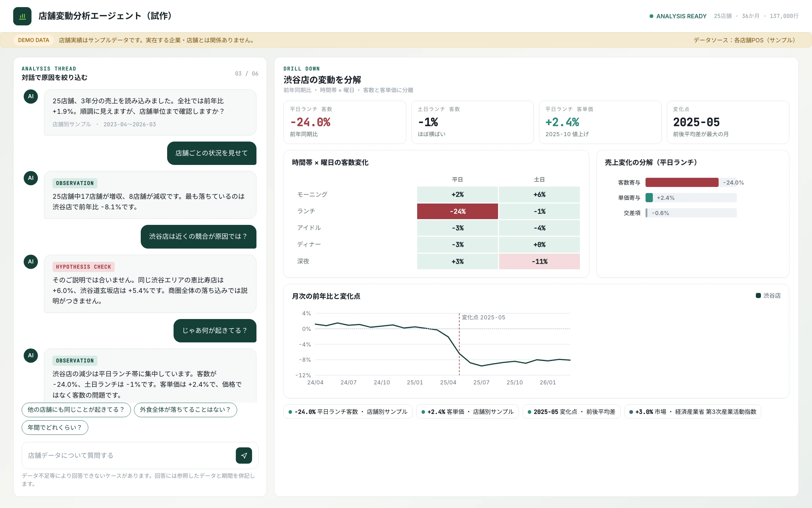812x508 pixels.
Task: Click the 25/07 axis label on chart
Action: point(481,382)
